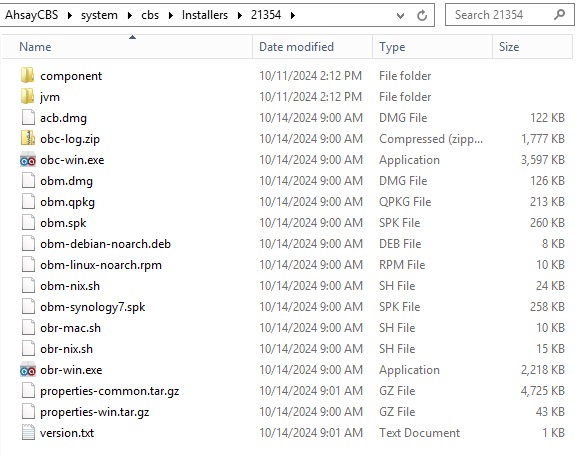Select the obm-debian-noarch.deb file name
Image resolution: width=580 pixels, height=455 pixels.
coord(105,244)
